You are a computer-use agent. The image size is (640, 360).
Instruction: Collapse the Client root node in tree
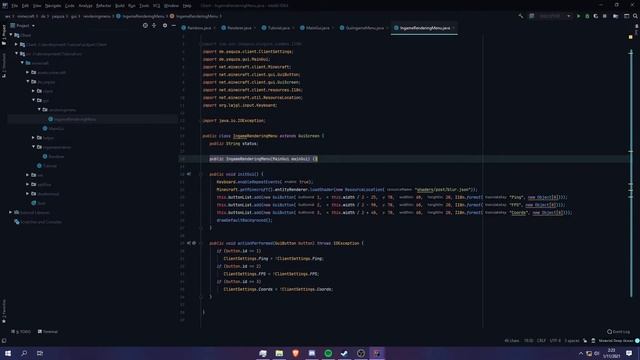tap(11, 35)
